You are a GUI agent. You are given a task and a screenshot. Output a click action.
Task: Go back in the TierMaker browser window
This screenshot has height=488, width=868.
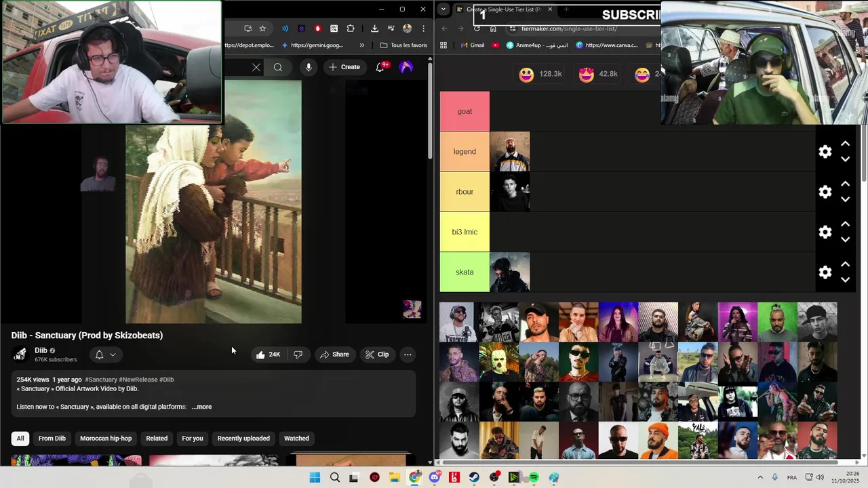pos(444,28)
